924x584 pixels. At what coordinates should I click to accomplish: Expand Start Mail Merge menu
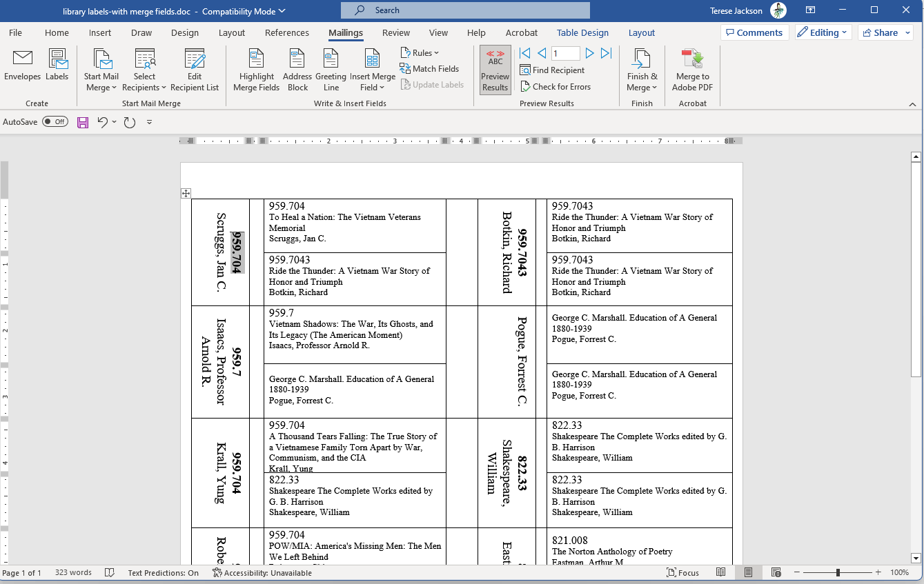point(101,70)
